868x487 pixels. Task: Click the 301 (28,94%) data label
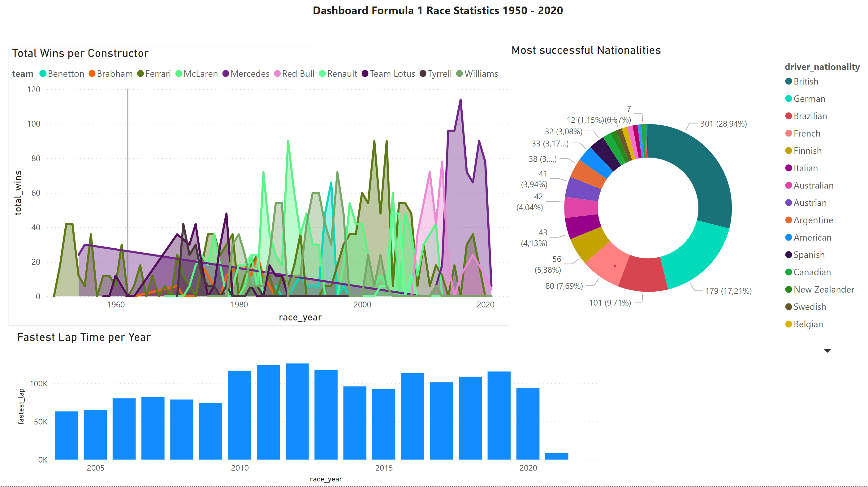tap(723, 124)
